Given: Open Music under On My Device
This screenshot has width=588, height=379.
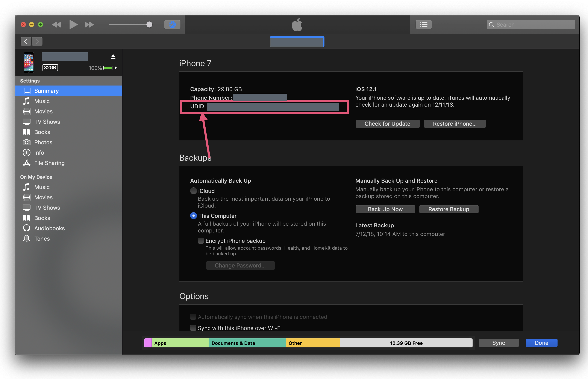Looking at the screenshot, I should 69,187.
